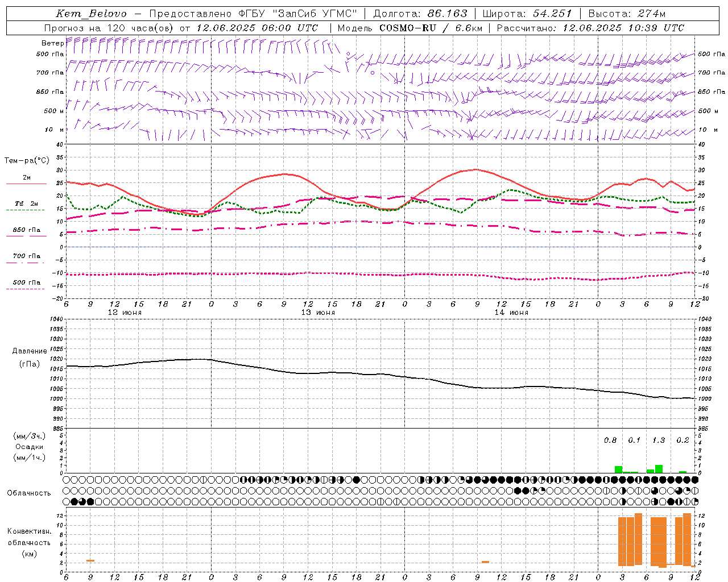Click the 14 июня date label
Viewport: 728px width, 582px height.
click(511, 313)
